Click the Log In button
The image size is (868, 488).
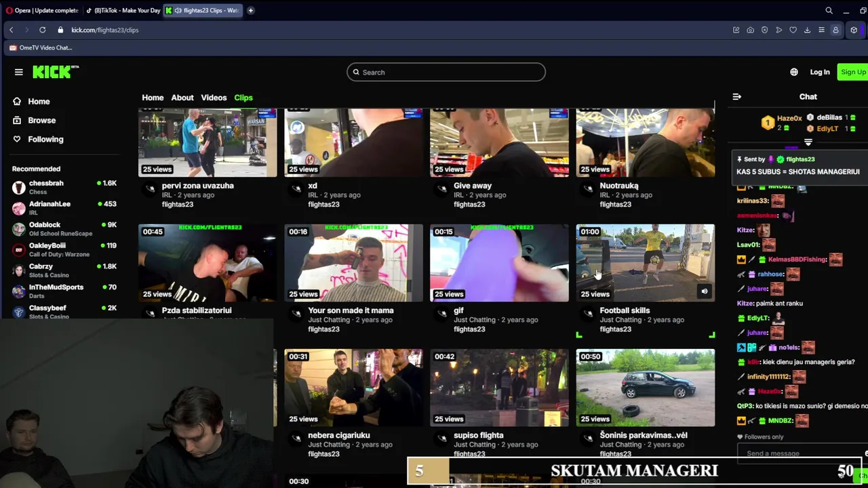(819, 72)
